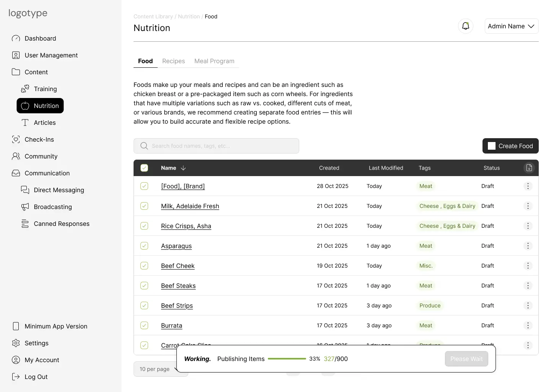Viewport: 551px width, 392px height.
Task: Open Content Library breadcrumb
Action: [x=153, y=16]
